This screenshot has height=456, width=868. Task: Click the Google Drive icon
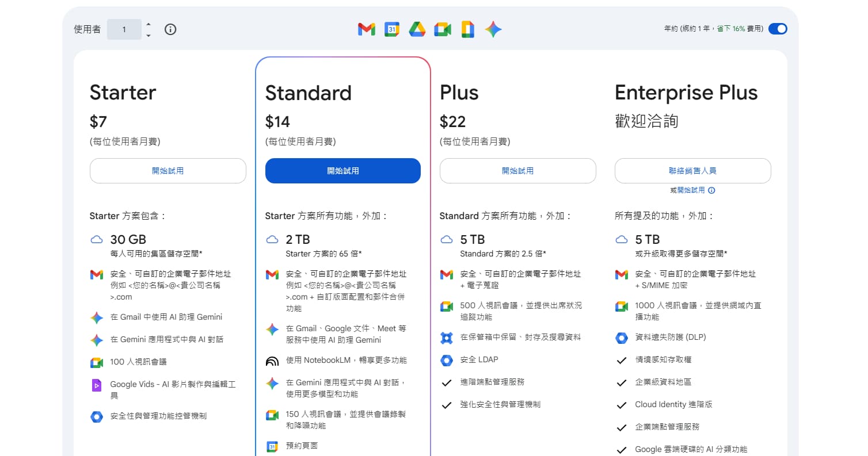(417, 29)
